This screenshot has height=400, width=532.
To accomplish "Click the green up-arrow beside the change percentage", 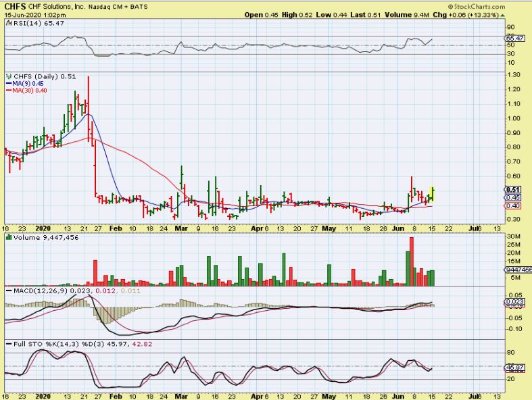I will pyautogui.click(x=502, y=16).
